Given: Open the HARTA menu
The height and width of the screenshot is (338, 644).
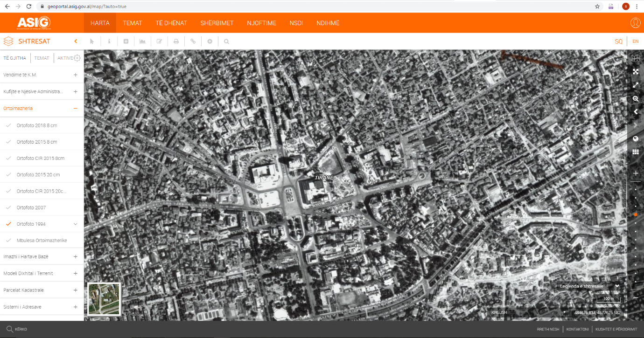Looking at the screenshot, I should point(100,23).
